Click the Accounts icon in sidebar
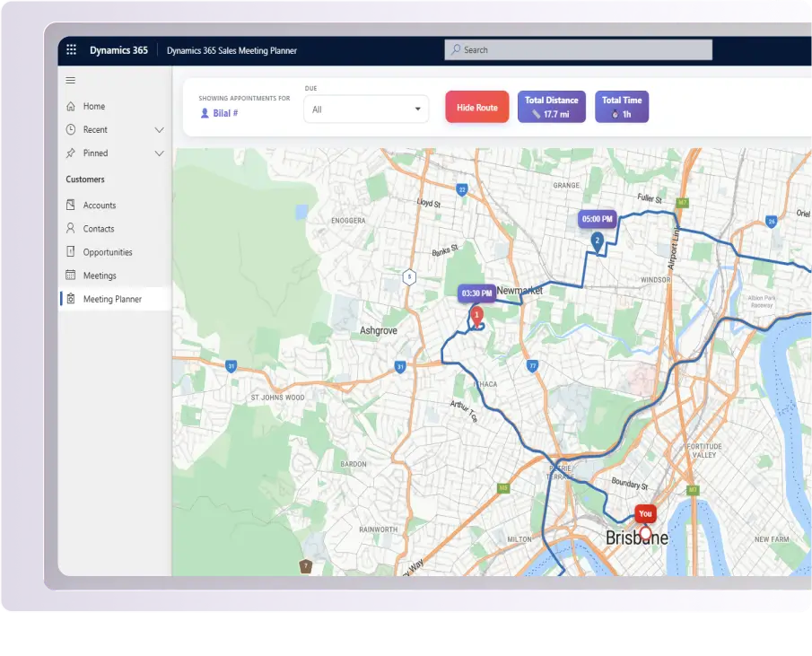 71,205
